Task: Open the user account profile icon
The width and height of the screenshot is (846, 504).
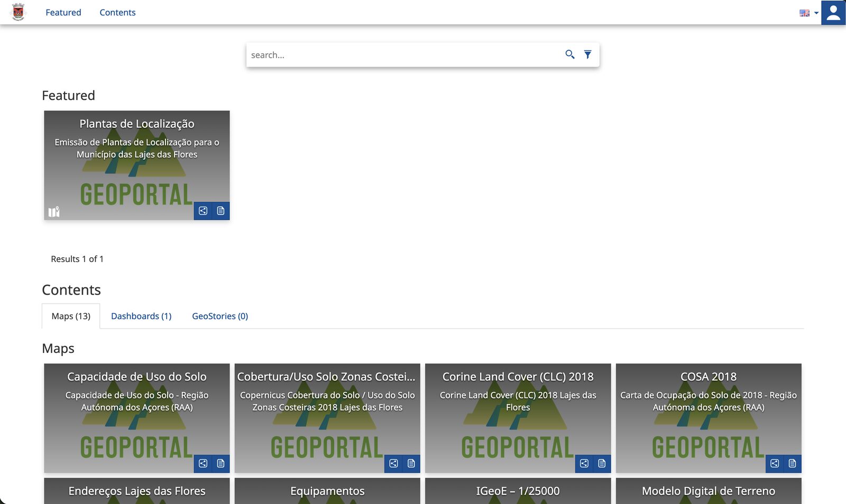Action: click(833, 13)
